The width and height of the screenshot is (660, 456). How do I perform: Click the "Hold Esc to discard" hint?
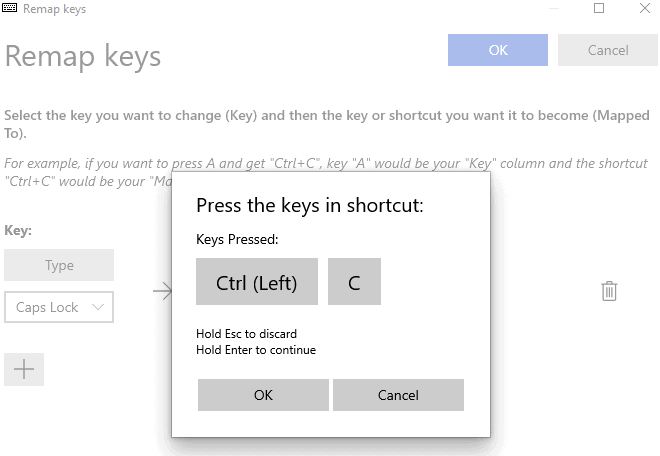point(247,333)
